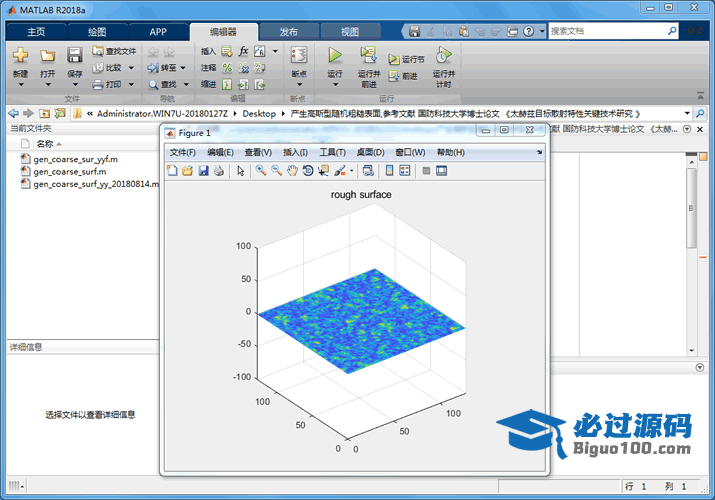Click the Find (查找) magnifier button
Image resolution: width=715 pixels, height=500 pixels.
coord(163,85)
